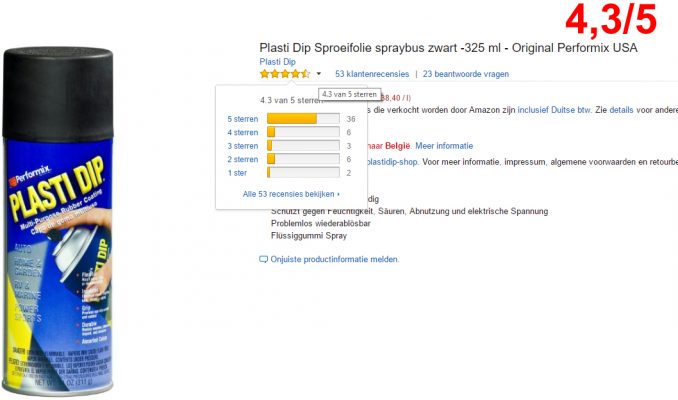This screenshot has width=678, height=400.
Task: Select the 5 sterren rating row
Action: 291,119
